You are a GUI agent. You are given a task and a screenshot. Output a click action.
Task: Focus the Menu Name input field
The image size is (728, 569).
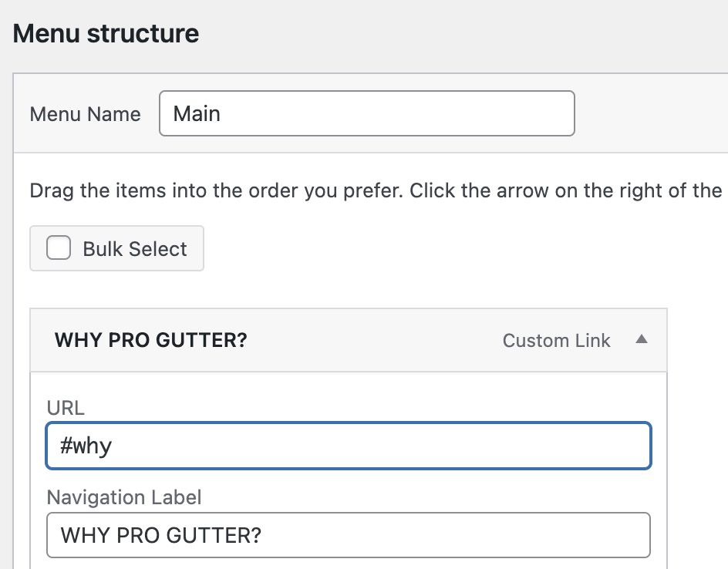pos(366,114)
